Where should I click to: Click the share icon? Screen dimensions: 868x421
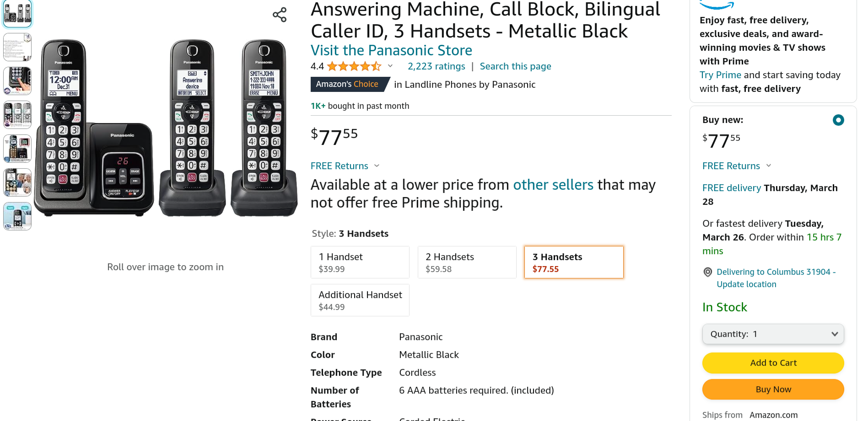(x=279, y=14)
